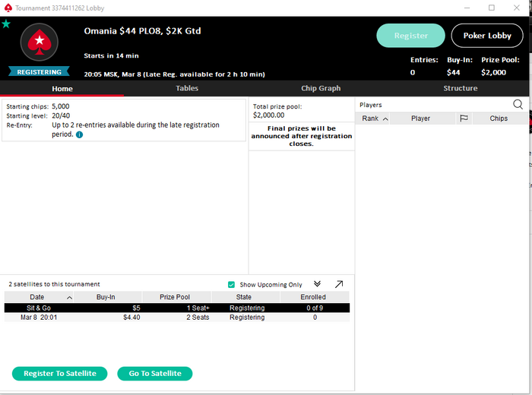
Task: Sort satellites by Enrolled column
Action: [315, 297]
